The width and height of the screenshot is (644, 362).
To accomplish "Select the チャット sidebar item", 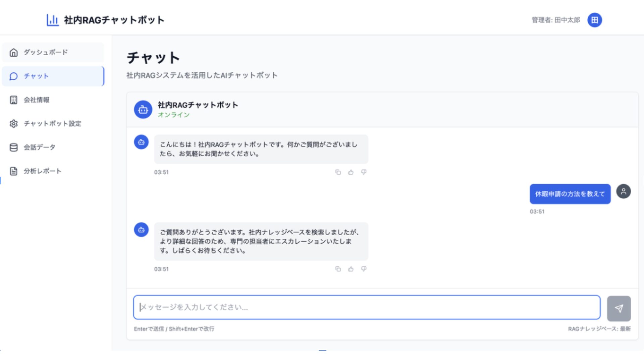I will [53, 76].
